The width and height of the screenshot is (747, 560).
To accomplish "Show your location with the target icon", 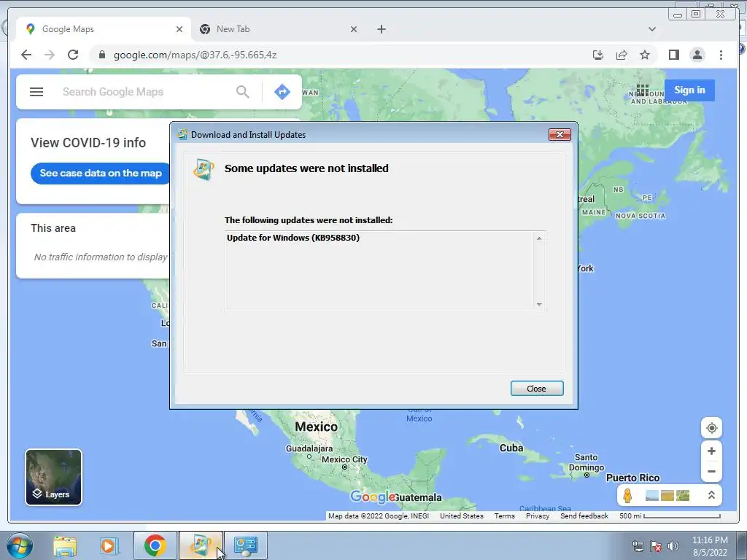I will click(711, 428).
